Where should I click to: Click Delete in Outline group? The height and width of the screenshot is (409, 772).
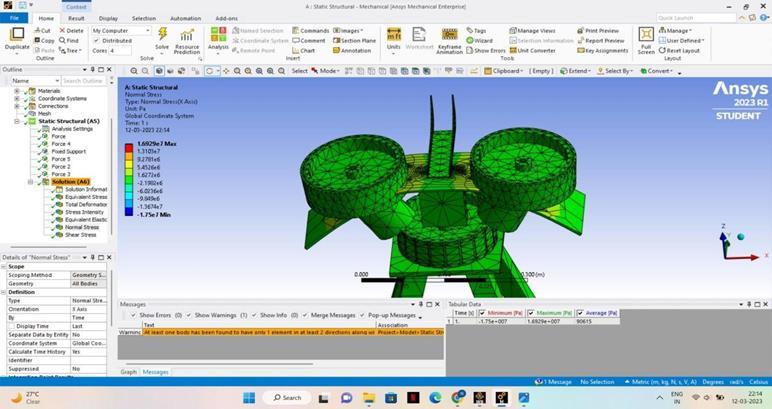click(x=71, y=31)
